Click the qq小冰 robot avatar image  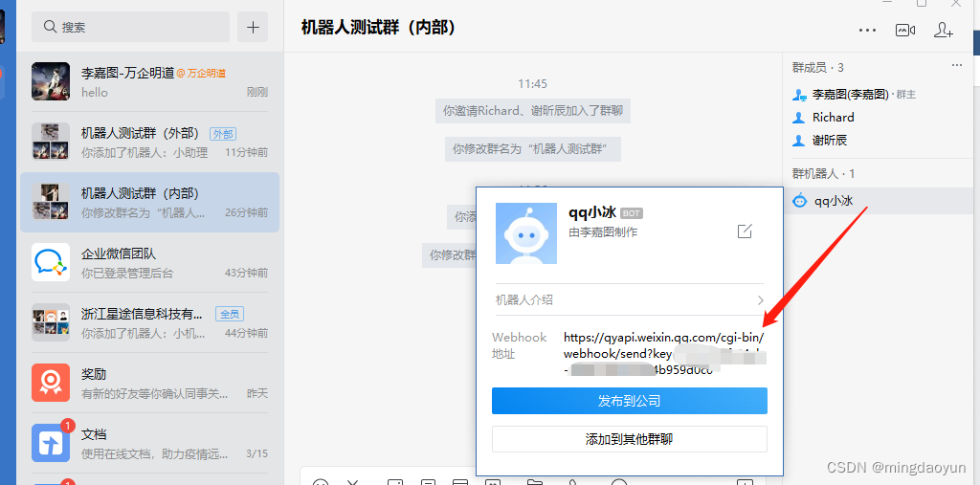[526, 233]
